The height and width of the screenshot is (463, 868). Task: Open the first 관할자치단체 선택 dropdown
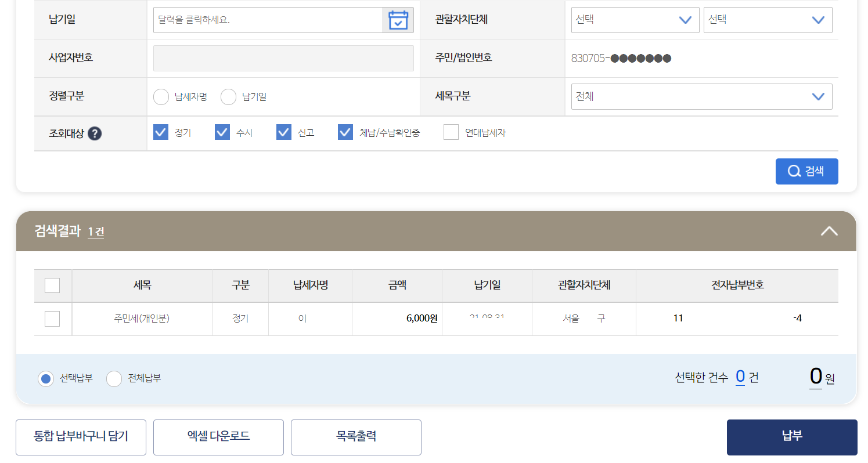(x=635, y=20)
